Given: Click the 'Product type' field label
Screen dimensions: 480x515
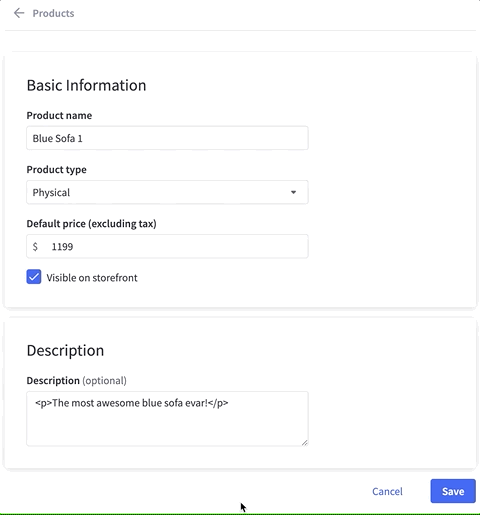Looking at the screenshot, I should coord(57,170).
